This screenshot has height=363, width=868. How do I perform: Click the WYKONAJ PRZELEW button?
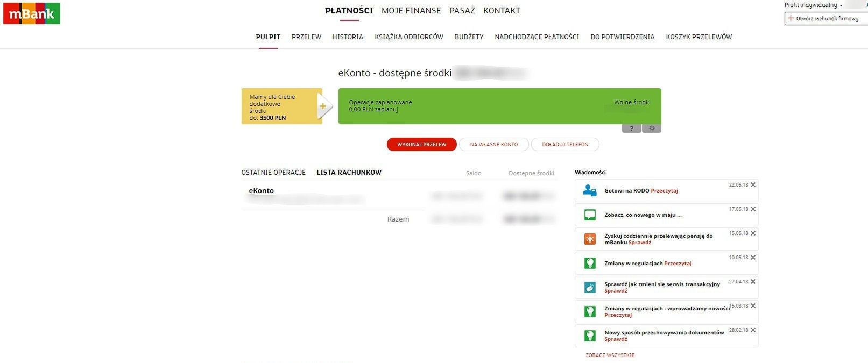(x=421, y=144)
